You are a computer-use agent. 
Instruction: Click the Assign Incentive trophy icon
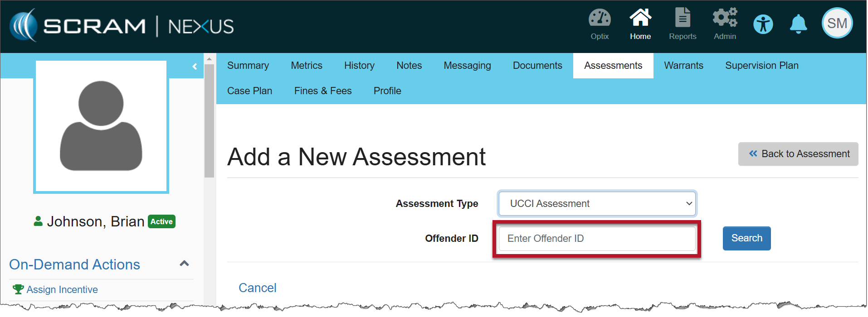[x=18, y=289]
